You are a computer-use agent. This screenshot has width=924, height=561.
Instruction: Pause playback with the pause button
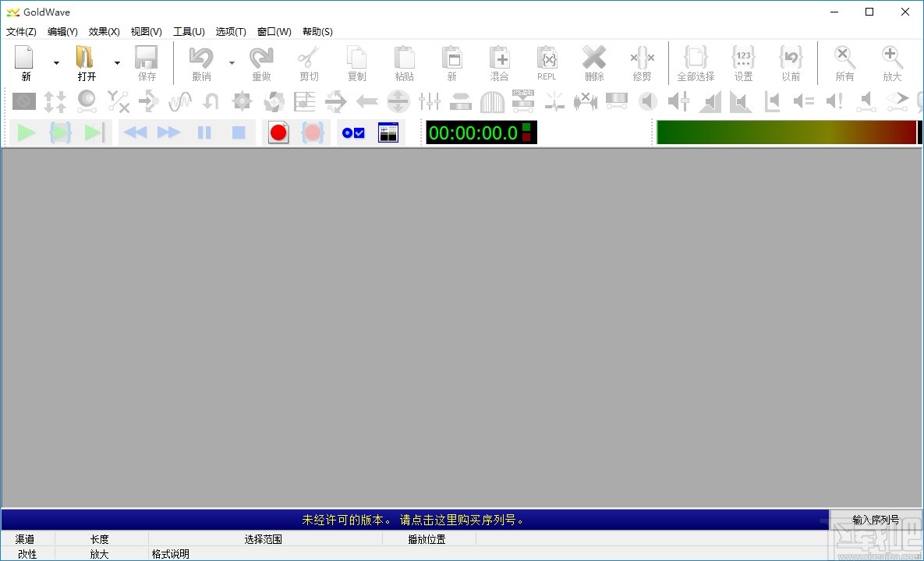point(204,133)
